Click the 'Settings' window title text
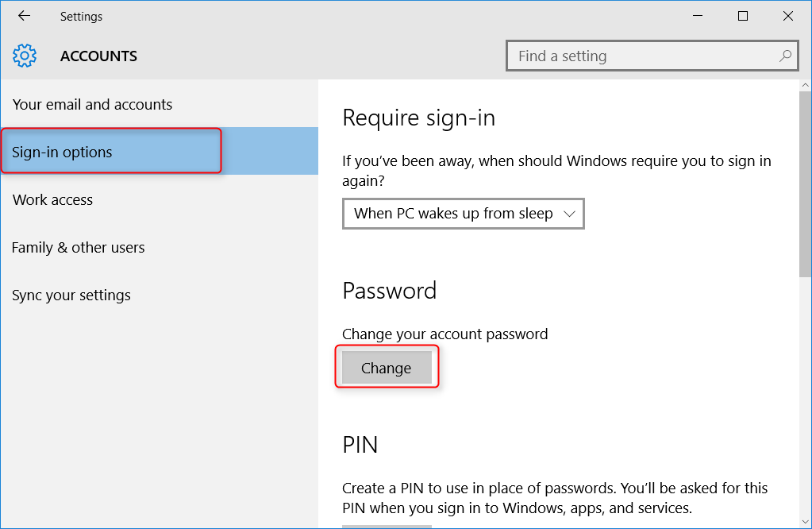This screenshot has height=529, width=812. click(x=81, y=16)
